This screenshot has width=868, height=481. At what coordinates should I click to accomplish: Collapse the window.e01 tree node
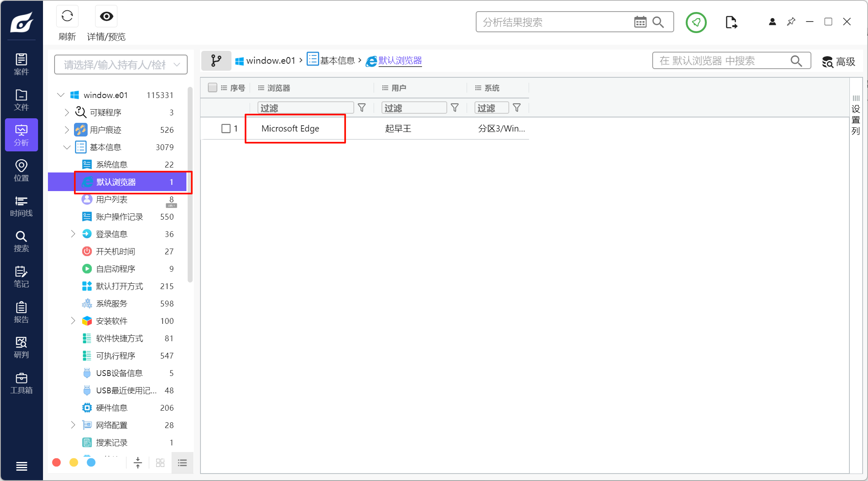coord(61,95)
